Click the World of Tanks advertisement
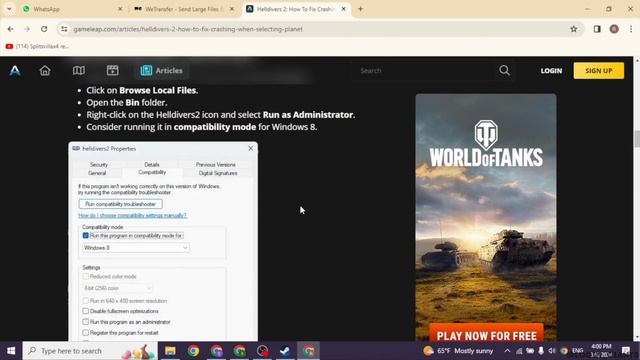The height and width of the screenshot is (360, 640). [486, 217]
